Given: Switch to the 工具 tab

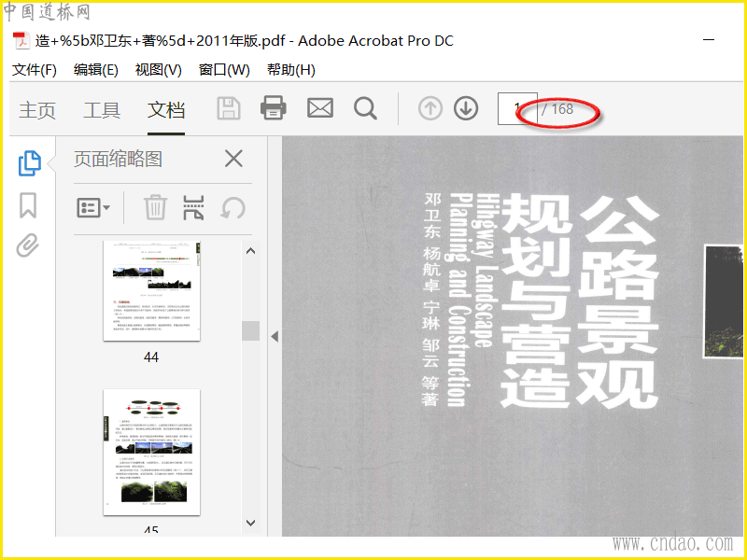Looking at the screenshot, I should (102, 110).
